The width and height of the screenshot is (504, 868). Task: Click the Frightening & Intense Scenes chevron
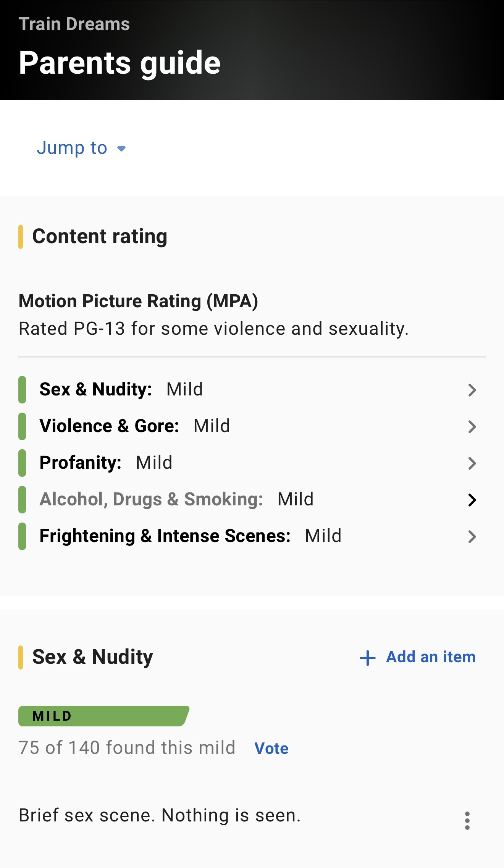(472, 537)
